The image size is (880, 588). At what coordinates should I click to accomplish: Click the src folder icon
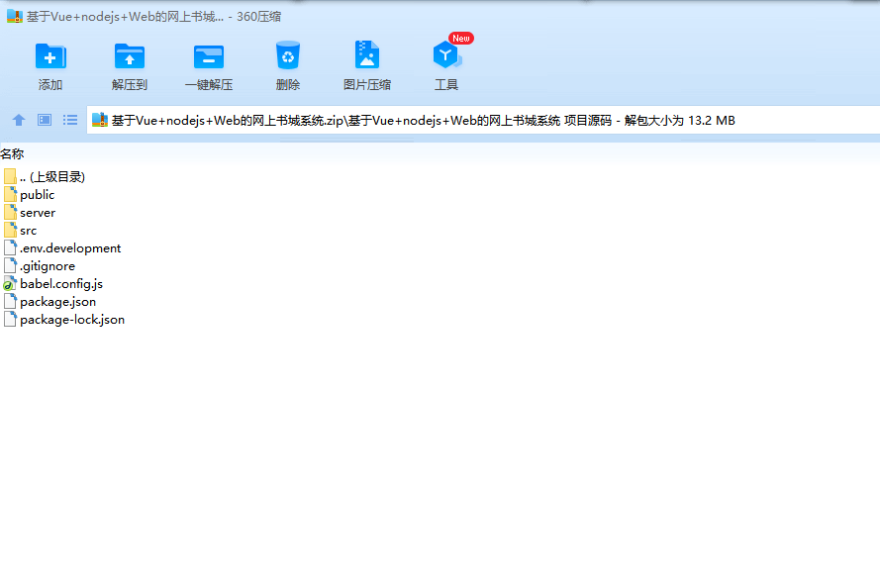[x=10, y=230]
